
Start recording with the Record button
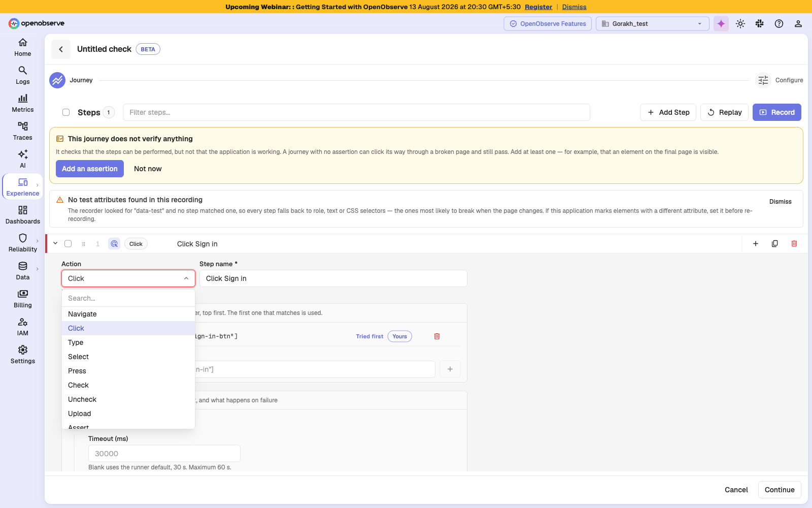[x=777, y=112]
